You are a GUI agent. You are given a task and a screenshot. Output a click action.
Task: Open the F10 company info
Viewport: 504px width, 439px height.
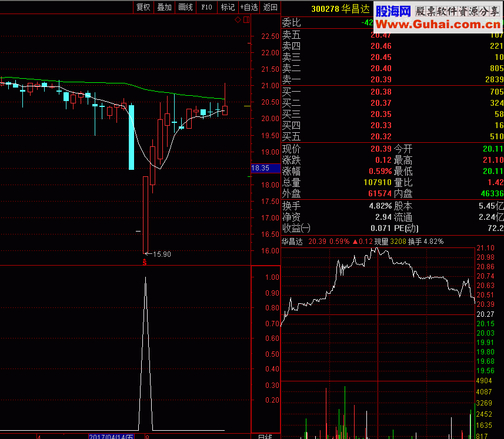[x=206, y=7]
